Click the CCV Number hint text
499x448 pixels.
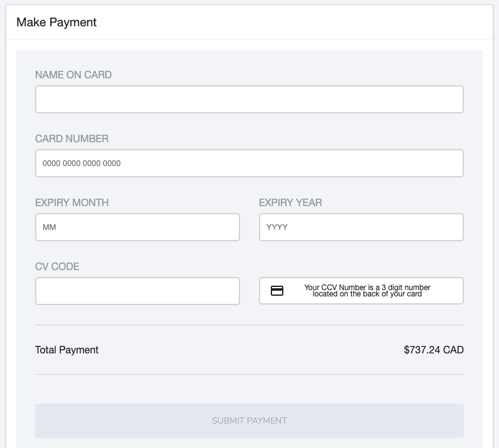[x=367, y=291]
